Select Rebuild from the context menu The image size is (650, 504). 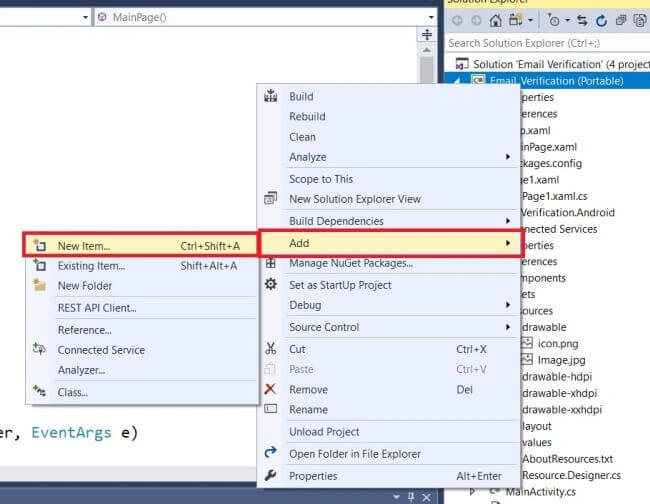point(307,116)
